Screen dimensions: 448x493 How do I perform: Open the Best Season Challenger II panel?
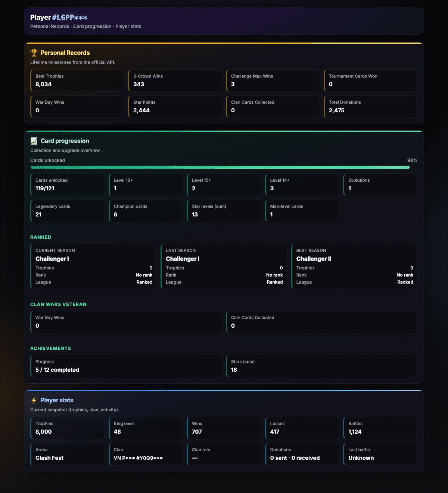pos(354,266)
